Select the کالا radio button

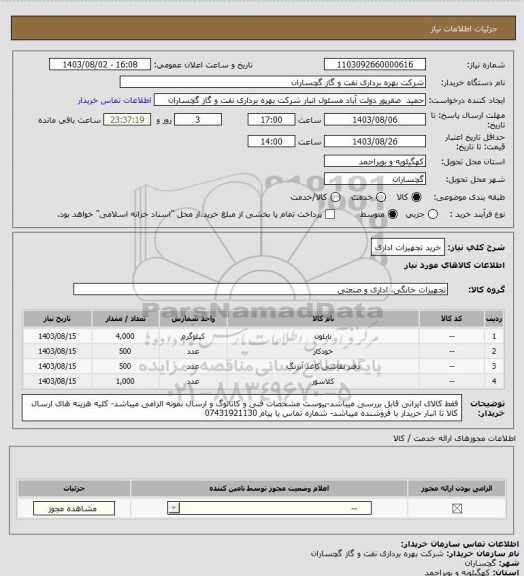click(x=416, y=197)
